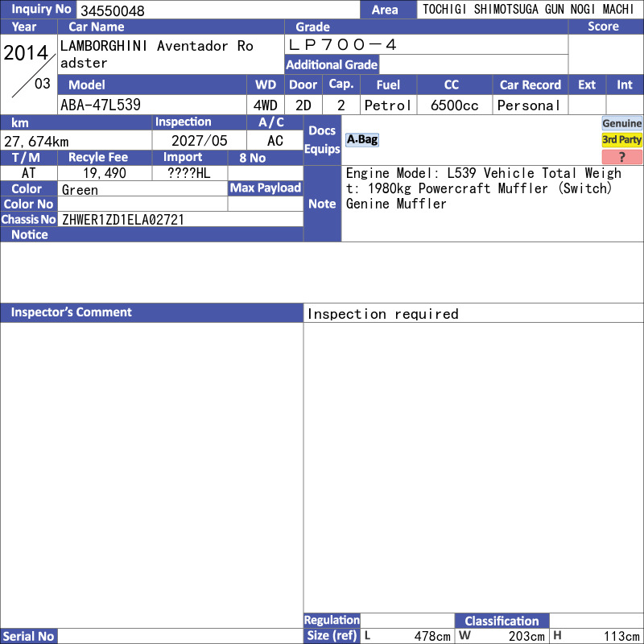
Task: Click the red question mark badge
Action: (621, 157)
